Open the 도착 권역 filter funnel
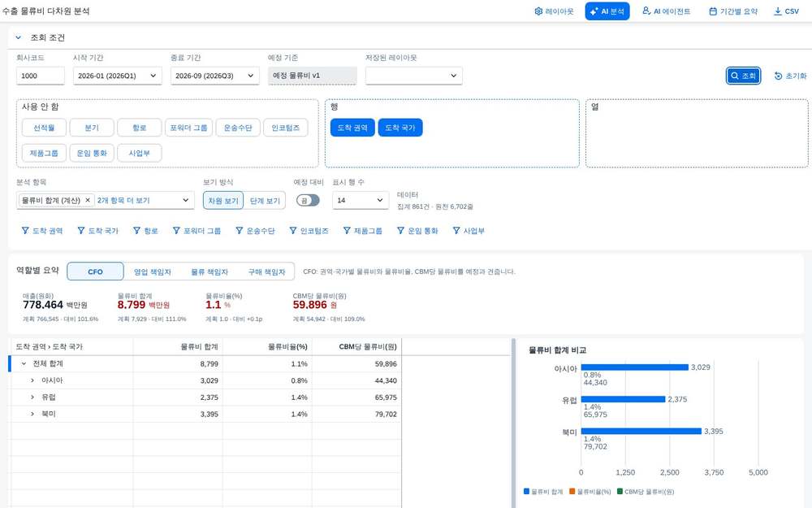 tap(25, 231)
